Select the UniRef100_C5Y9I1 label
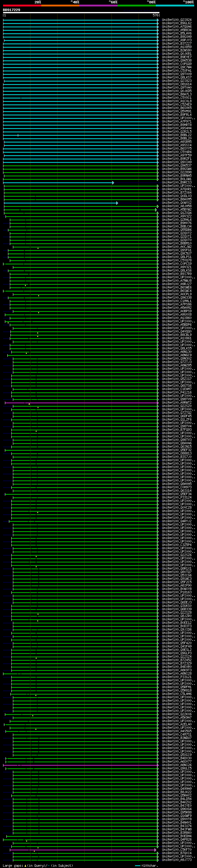This screenshot has height=868, width=197. [177, 98]
